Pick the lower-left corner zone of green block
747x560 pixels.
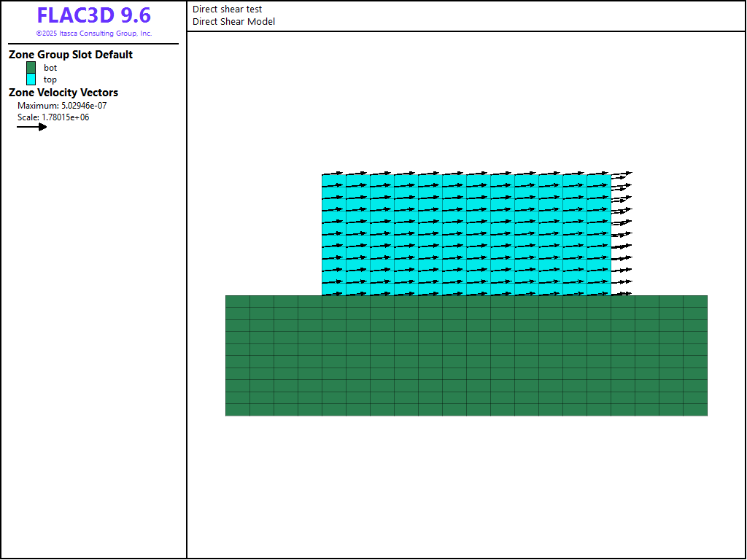[x=238, y=410]
